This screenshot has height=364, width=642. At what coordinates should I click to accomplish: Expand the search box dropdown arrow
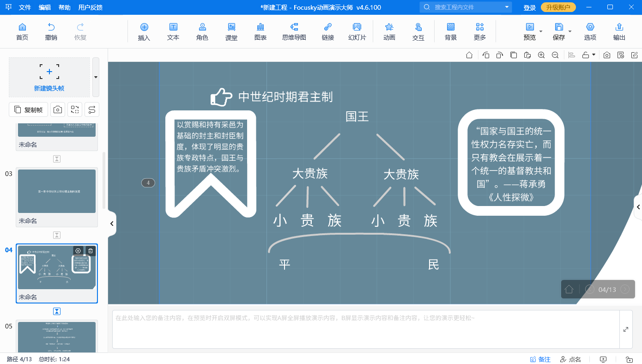[507, 7]
